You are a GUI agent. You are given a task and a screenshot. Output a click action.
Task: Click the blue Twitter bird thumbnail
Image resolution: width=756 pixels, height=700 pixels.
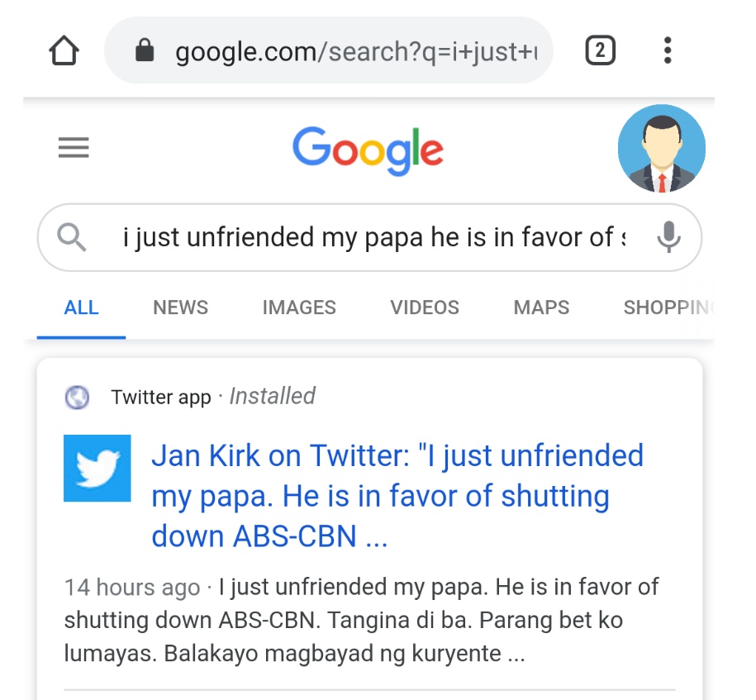(x=97, y=468)
